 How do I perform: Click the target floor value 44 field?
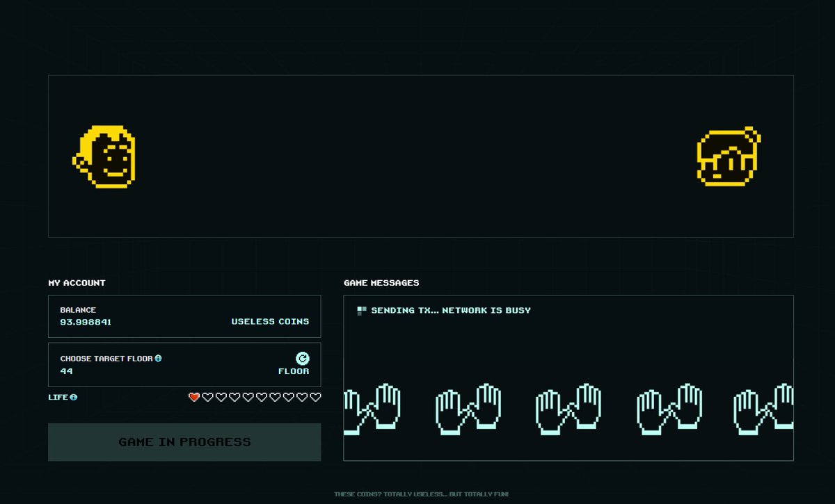click(67, 371)
